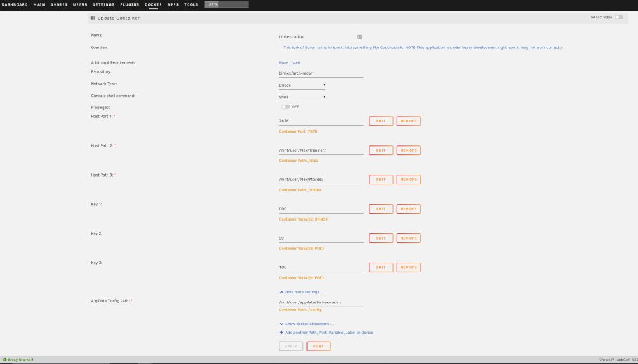Open the Console shell command dropdown
Screen dimensions: 638x364
302,97
